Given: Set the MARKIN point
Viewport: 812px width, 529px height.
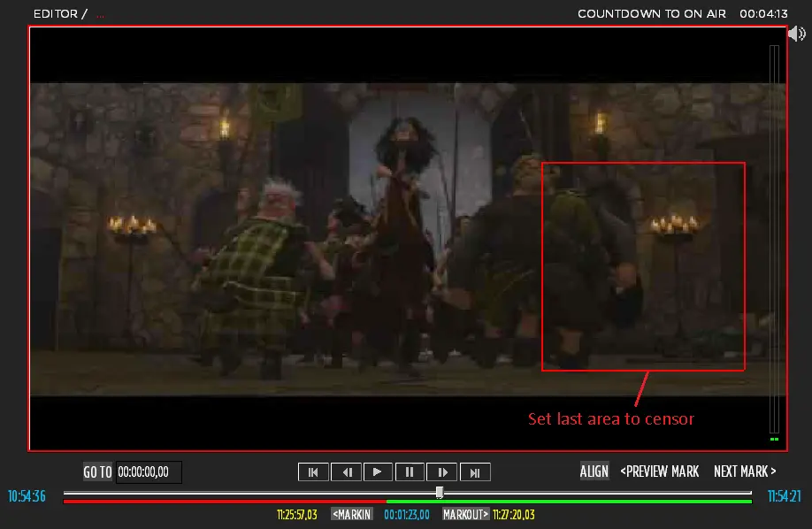Looking at the screenshot, I should coord(352,514).
